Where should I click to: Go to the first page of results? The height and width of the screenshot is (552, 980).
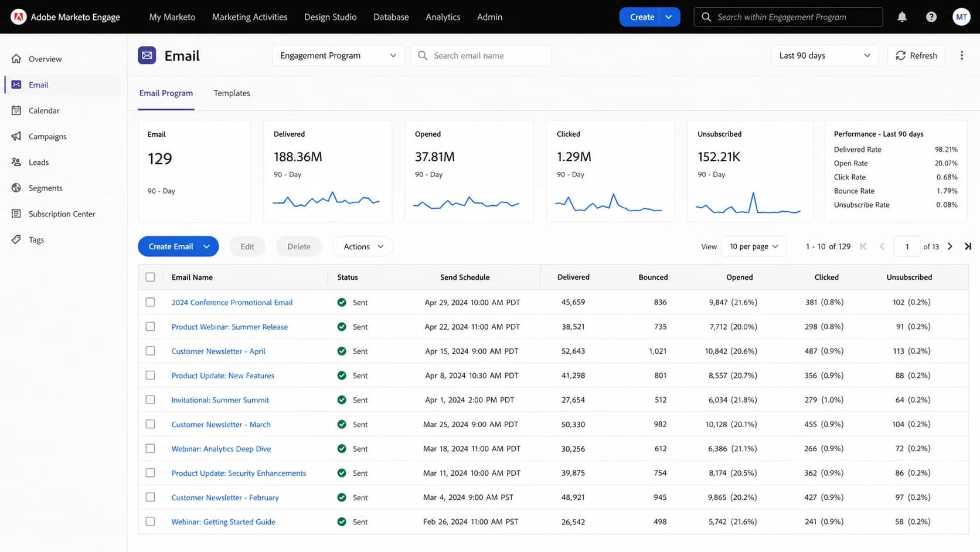click(x=863, y=246)
